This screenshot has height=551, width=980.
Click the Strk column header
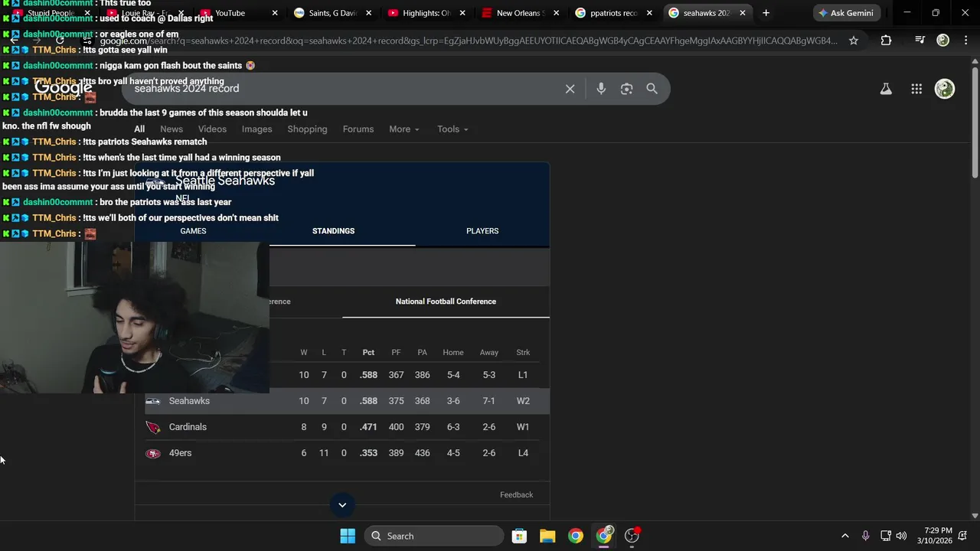tap(523, 353)
